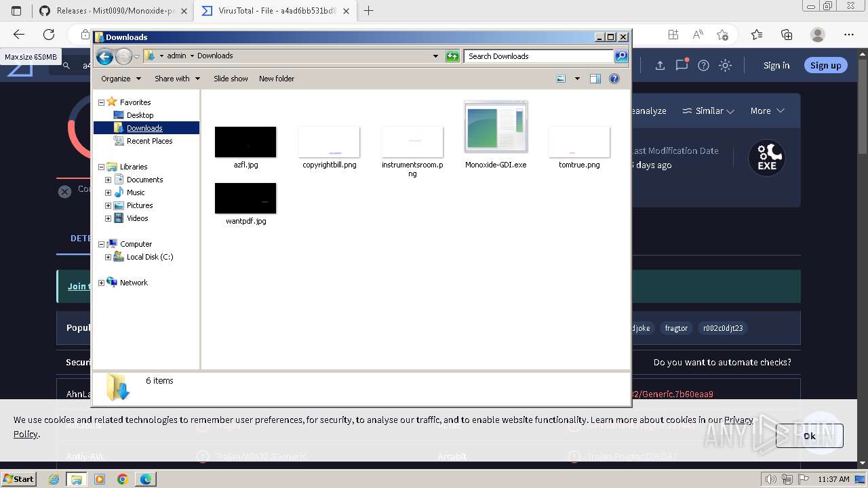
Task: Switch to the VirusTotal browser tab
Action: coord(277,11)
